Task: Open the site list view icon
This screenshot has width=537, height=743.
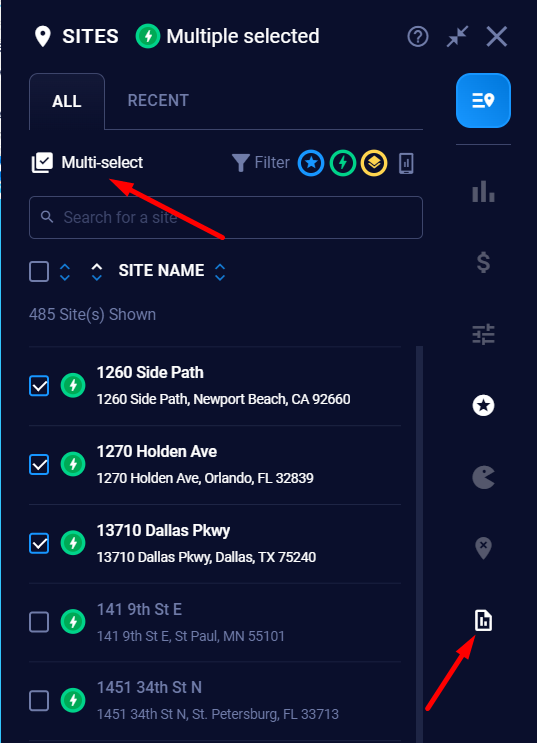Action: [483, 100]
